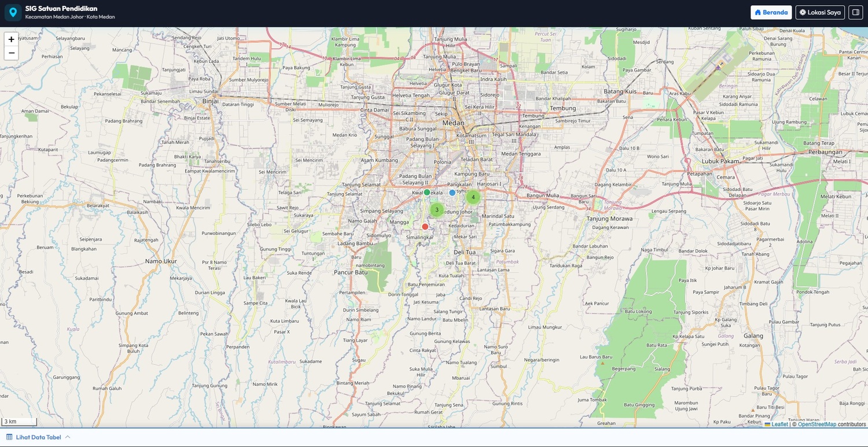Click the location pin app logo
The width and height of the screenshot is (868, 447).
pyautogui.click(x=13, y=12)
